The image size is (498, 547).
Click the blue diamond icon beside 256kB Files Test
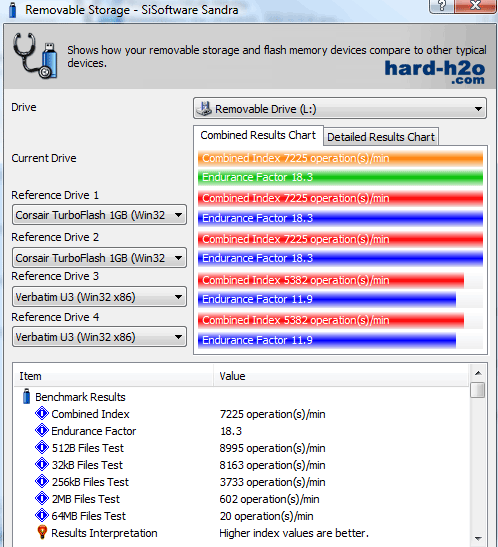pos(42,482)
